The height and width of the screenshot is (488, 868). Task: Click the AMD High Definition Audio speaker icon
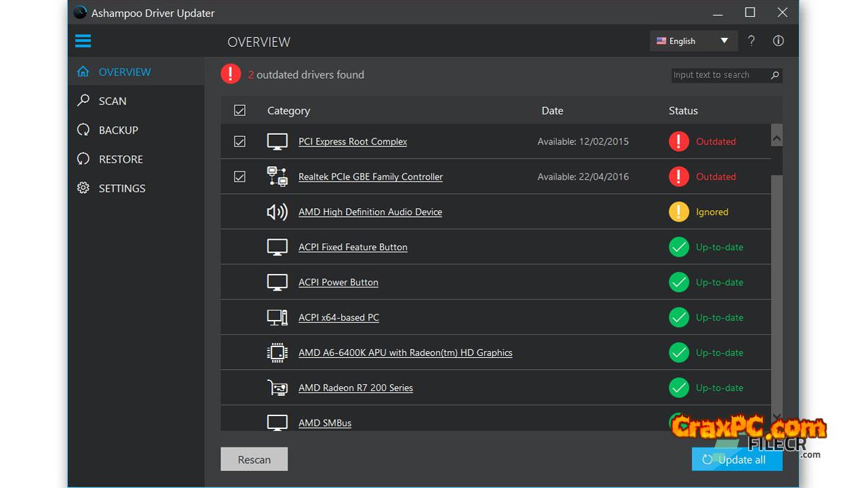click(x=277, y=212)
